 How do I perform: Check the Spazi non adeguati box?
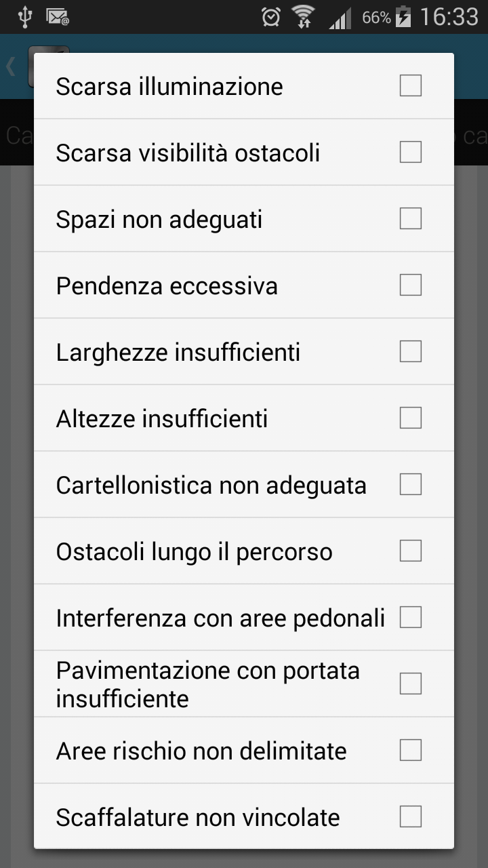411,219
